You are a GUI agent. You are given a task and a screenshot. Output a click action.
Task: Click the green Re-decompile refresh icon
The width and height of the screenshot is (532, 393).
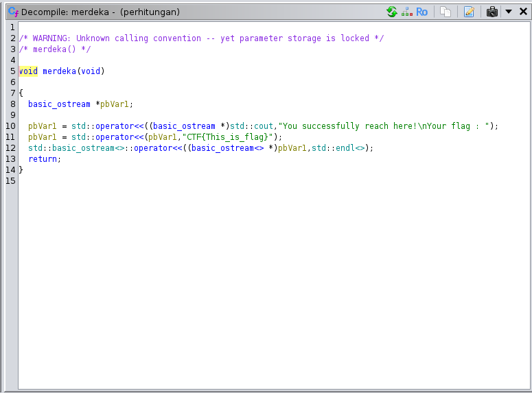point(392,12)
